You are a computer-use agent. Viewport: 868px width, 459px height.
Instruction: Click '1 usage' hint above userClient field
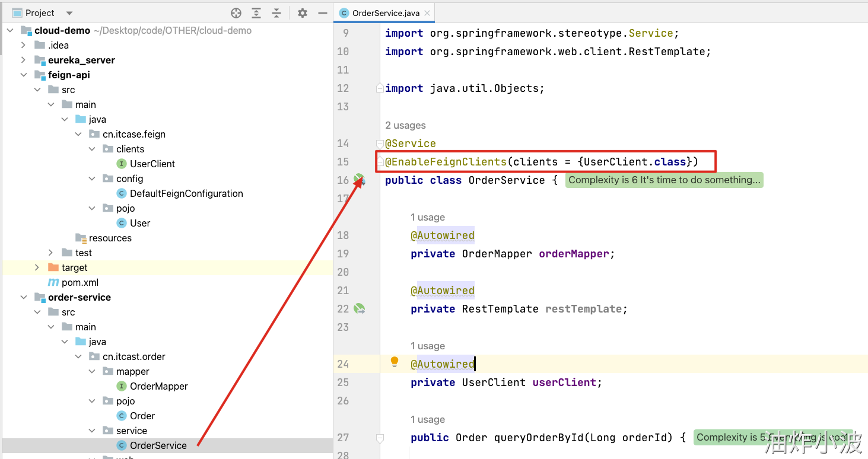(428, 346)
